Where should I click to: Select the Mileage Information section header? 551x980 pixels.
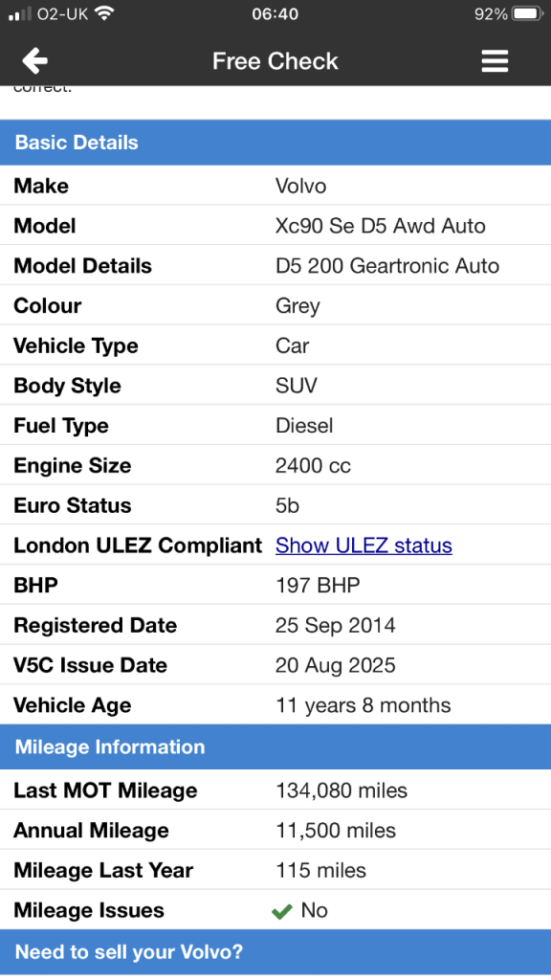[x=275, y=746]
